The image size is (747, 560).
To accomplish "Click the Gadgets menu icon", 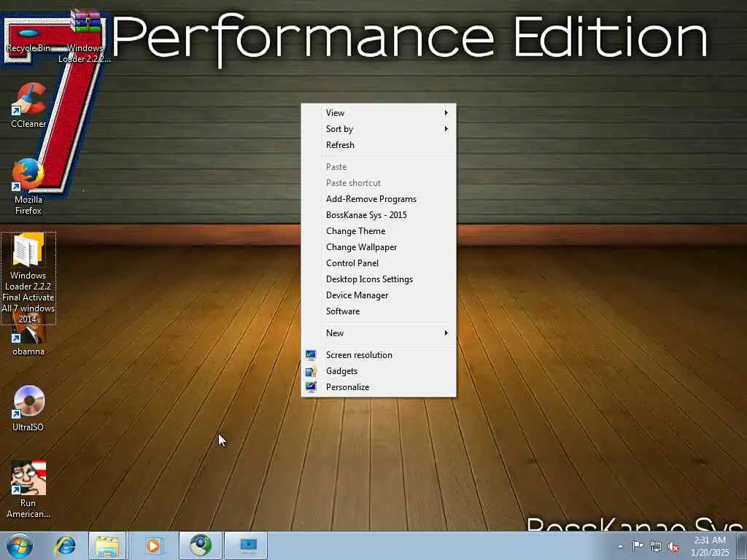I will coord(311,371).
